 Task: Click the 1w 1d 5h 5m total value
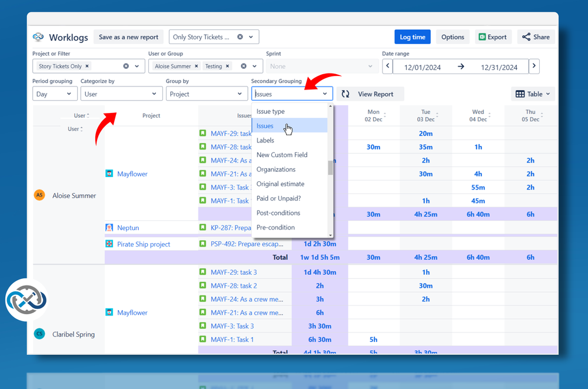320,257
